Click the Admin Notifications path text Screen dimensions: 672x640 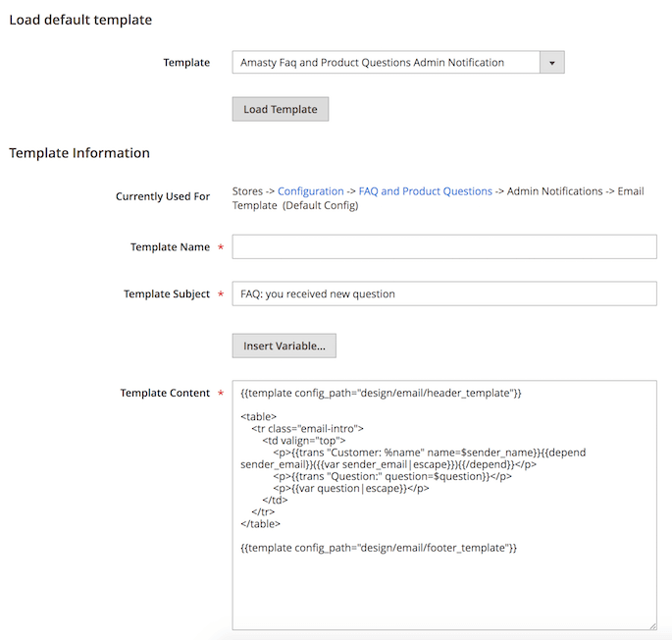[x=555, y=191]
